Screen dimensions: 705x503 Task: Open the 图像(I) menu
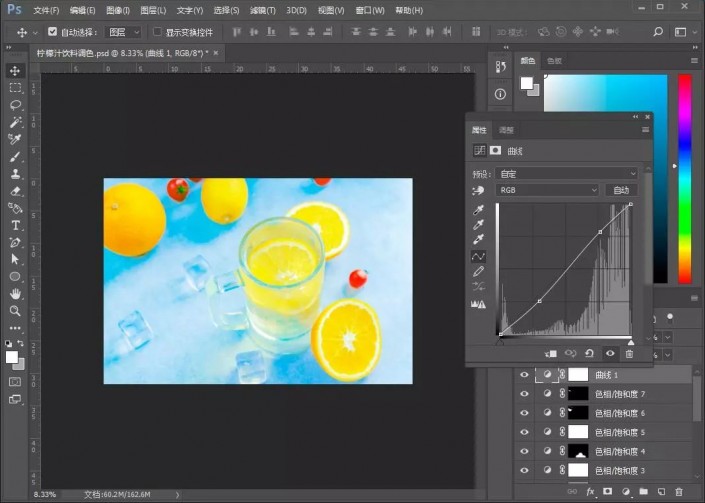(118, 10)
